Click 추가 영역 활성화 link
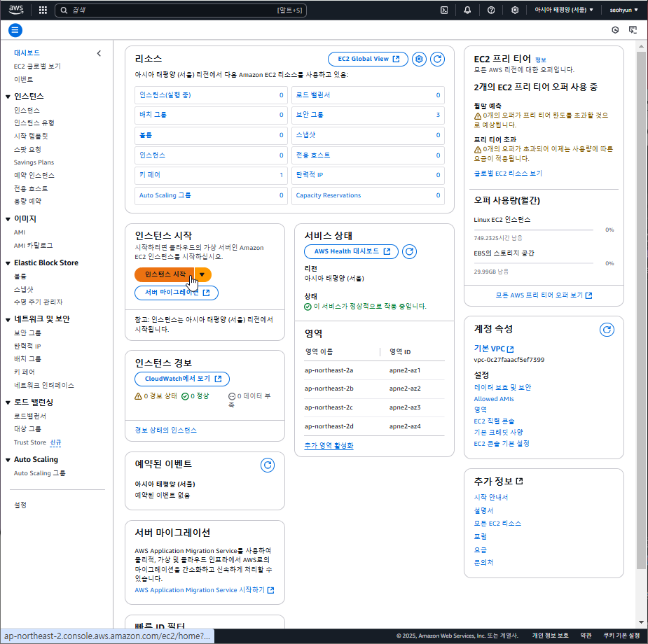Image resolution: width=648 pixels, height=644 pixels. click(329, 445)
